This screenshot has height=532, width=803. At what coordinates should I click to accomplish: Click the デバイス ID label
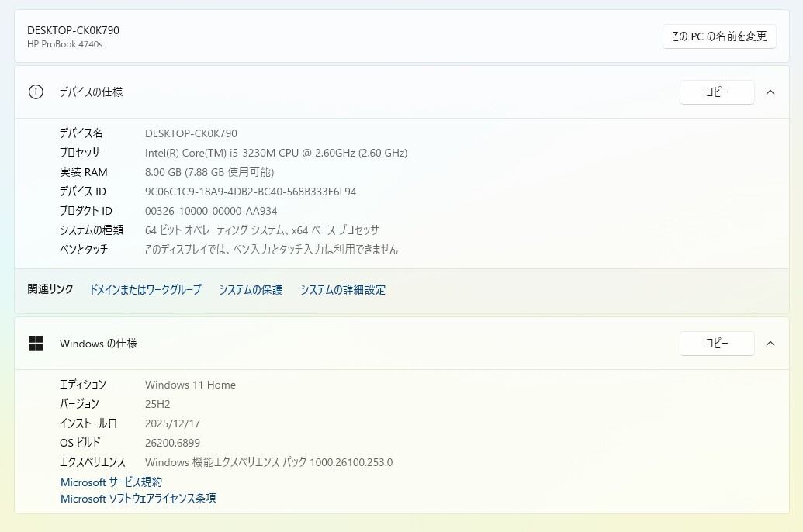(x=83, y=192)
